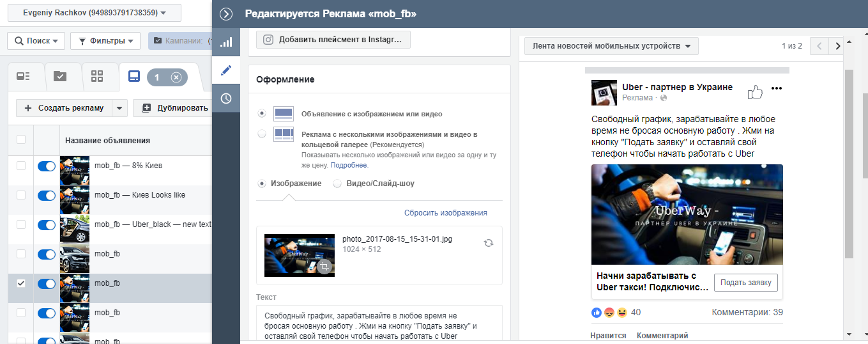Click the single image format icon
The height and width of the screenshot is (344, 868).
tap(283, 114)
